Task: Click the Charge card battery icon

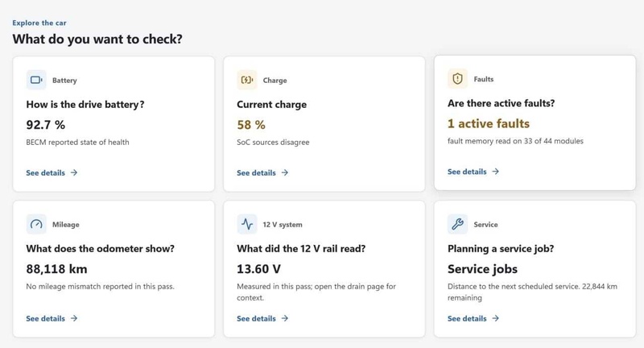Action: coord(247,80)
